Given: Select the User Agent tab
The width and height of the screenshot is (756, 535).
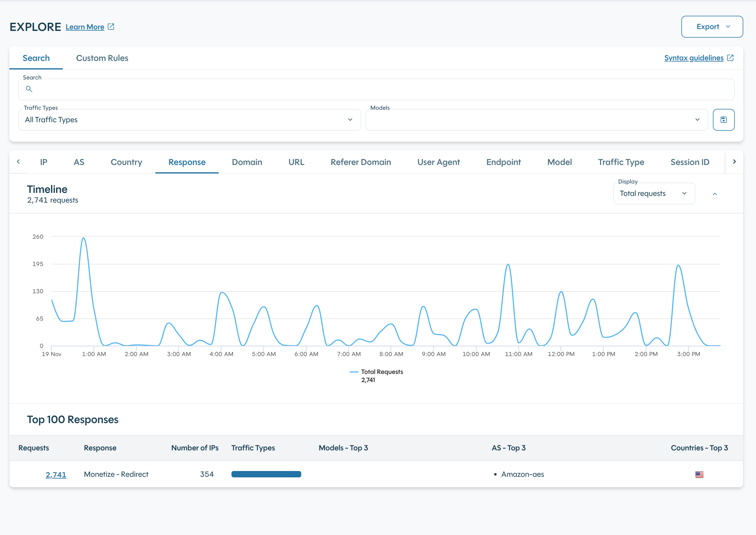Looking at the screenshot, I should pos(438,162).
